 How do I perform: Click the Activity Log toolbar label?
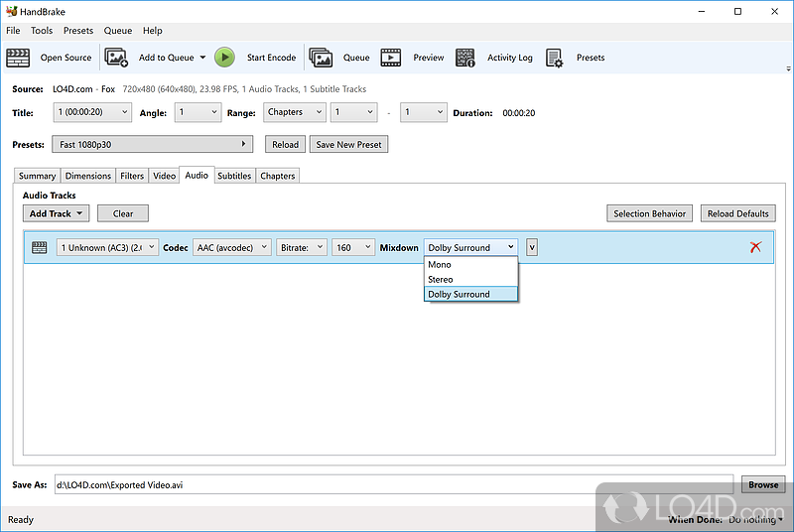tap(510, 58)
